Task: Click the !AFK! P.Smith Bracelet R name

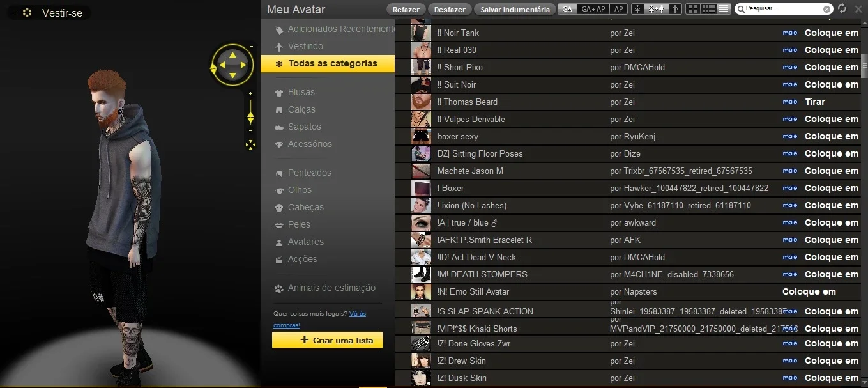Action: tap(485, 240)
